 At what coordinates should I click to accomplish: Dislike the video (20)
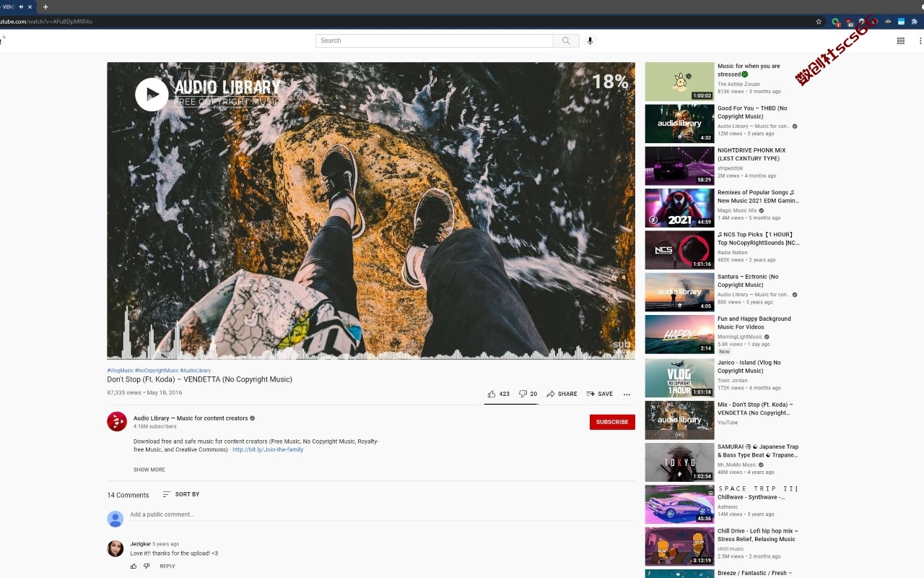[528, 394]
